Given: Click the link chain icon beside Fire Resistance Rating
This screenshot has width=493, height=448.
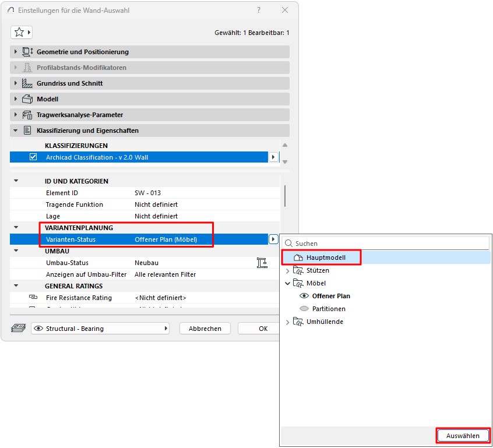Looking at the screenshot, I should (x=33, y=297).
